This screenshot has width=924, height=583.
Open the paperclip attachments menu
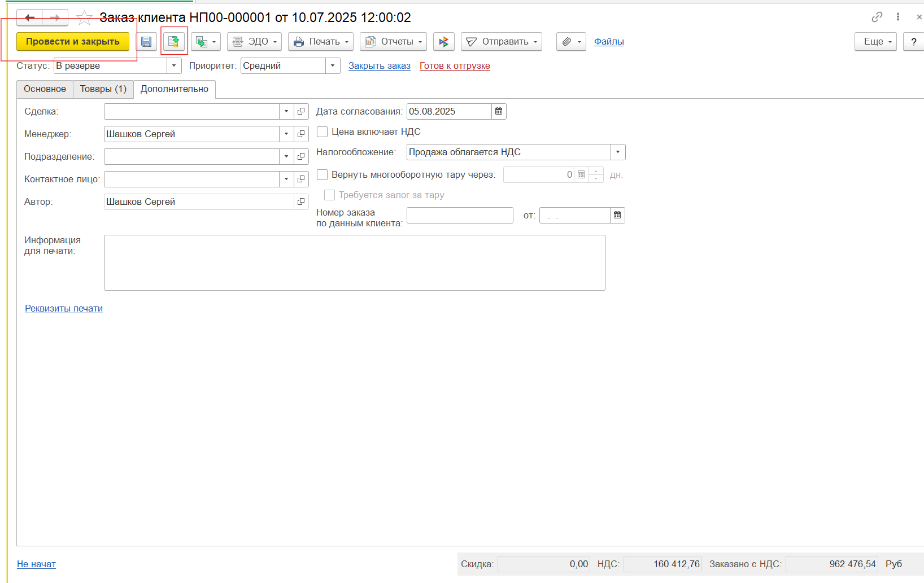[x=571, y=42]
